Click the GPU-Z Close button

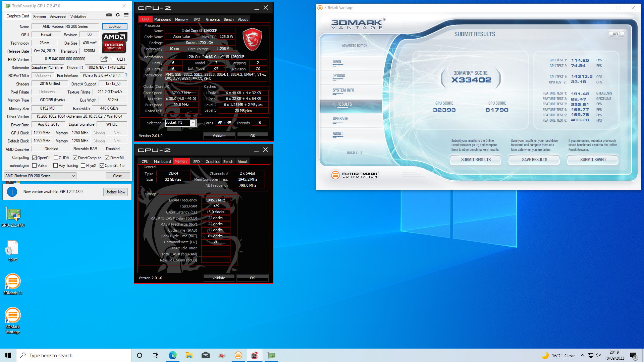tap(117, 176)
